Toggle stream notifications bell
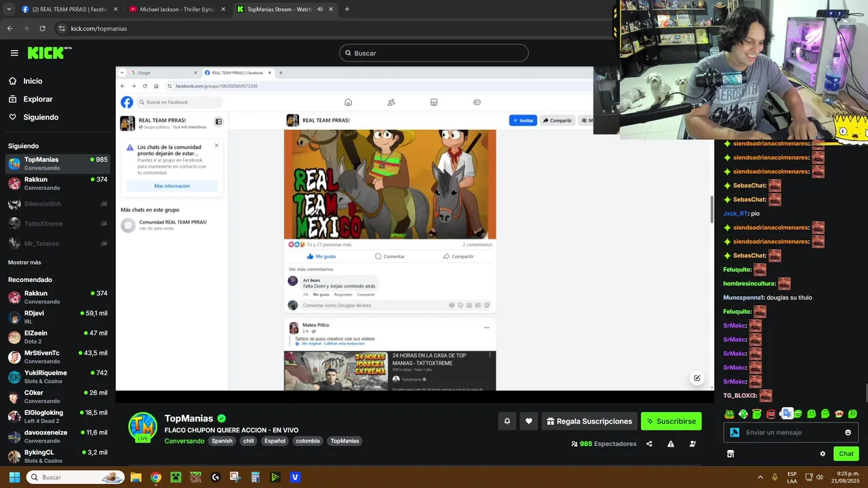The width and height of the screenshot is (868, 488). click(x=507, y=421)
